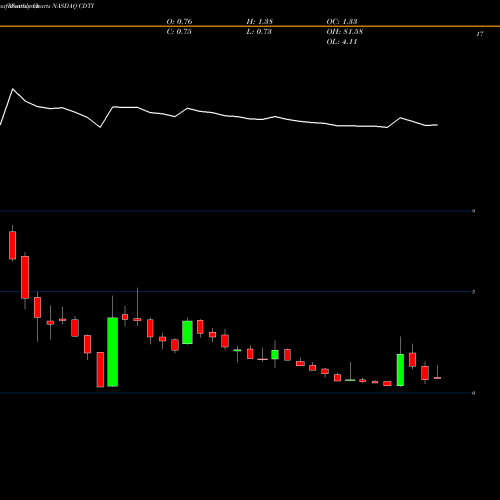Click the first red candlestick on the chart
Screen dimensions: 500x500
coord(13,245)
